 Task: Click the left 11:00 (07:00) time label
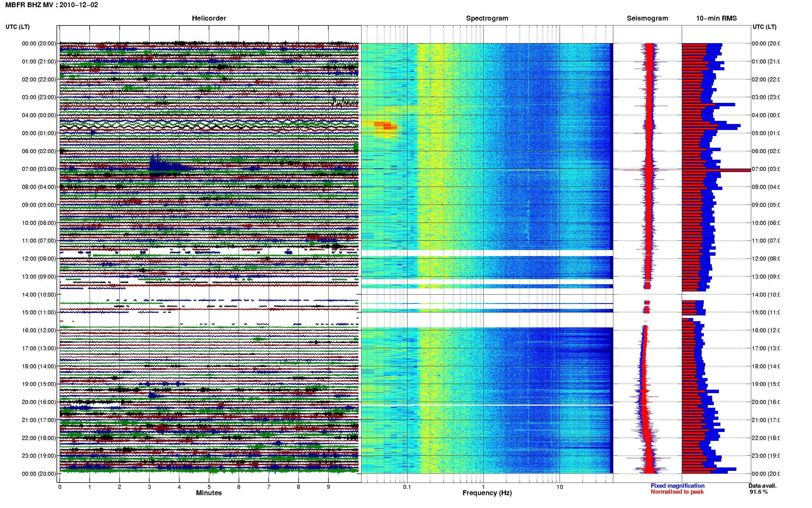[x=39, y=241]
